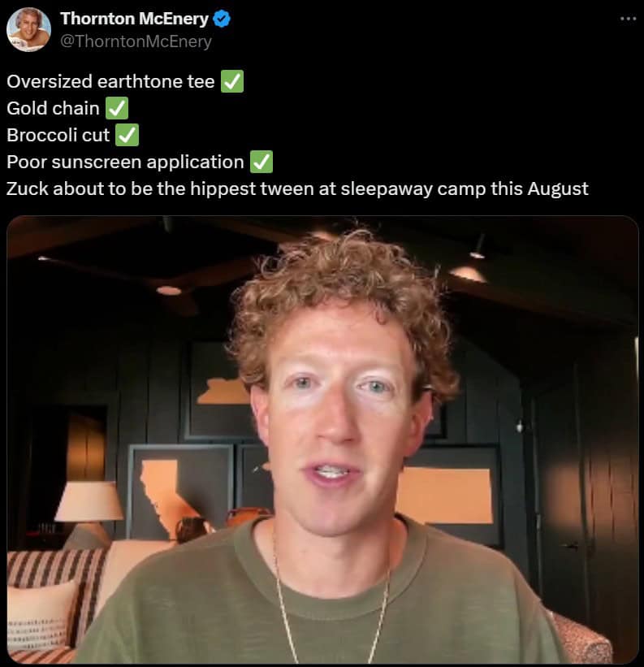The width and height of the screenshot is (644, 667).
Task: Click the California-shaped wall art in the photo
Action: (164, 496)
